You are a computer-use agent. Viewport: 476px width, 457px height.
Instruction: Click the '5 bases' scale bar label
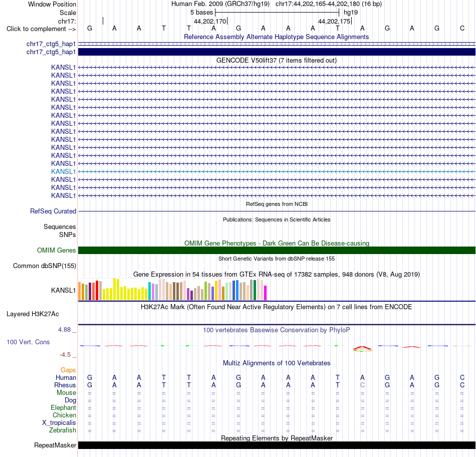(201, 13)
